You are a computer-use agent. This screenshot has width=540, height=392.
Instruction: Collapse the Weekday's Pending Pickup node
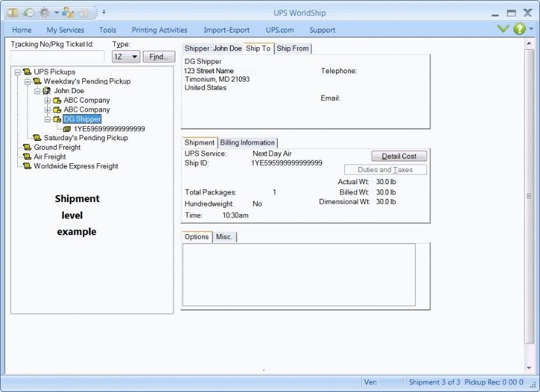click(27, 82)
